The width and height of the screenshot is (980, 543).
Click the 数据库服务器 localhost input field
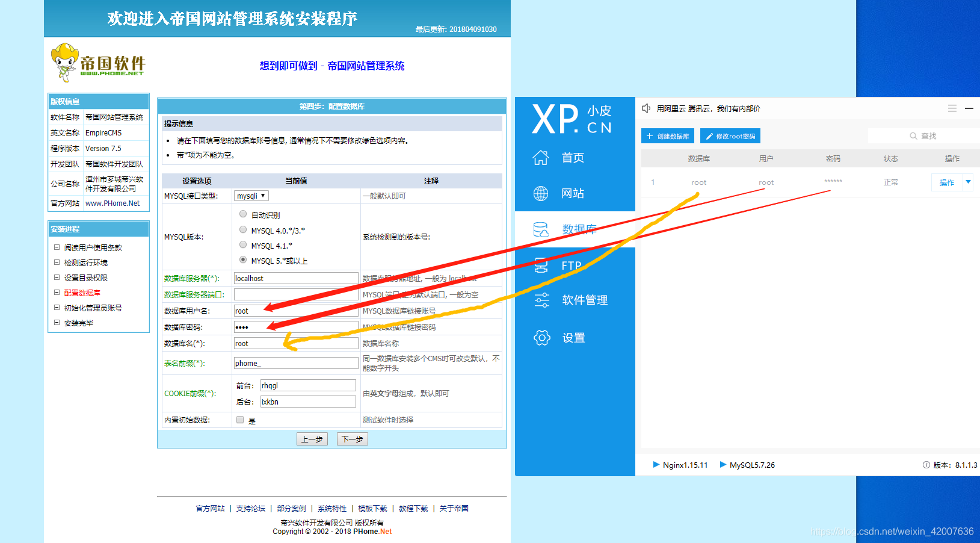coord(296,278)
